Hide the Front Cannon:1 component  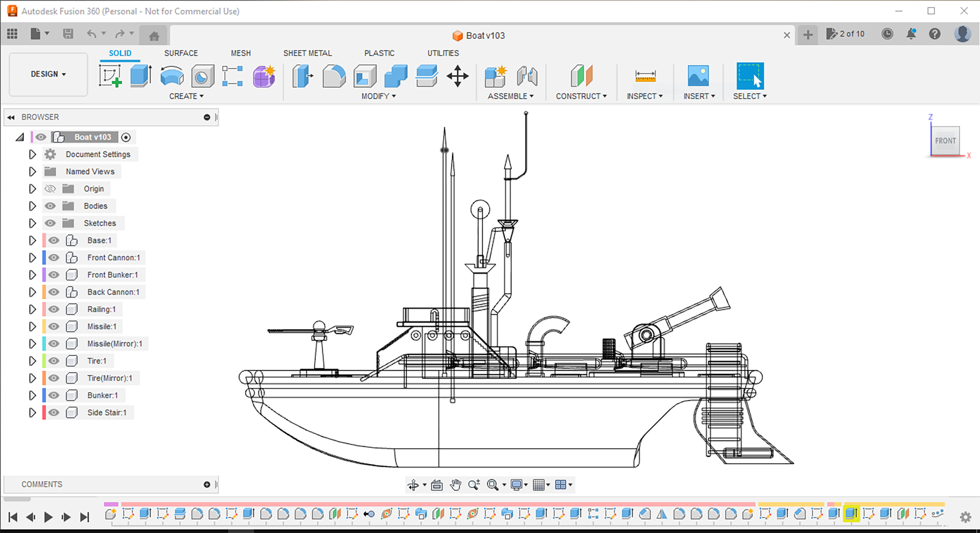pos(54,258)
